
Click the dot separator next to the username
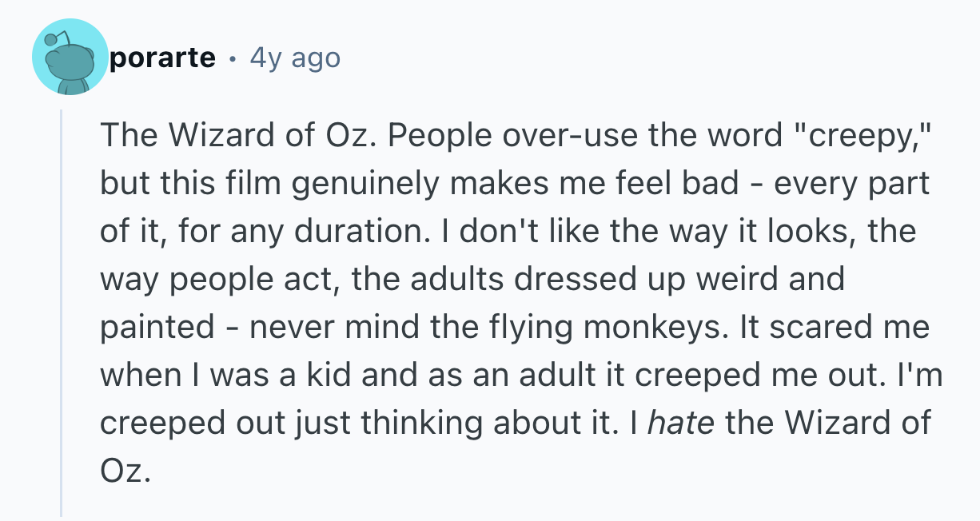[232, 58]
